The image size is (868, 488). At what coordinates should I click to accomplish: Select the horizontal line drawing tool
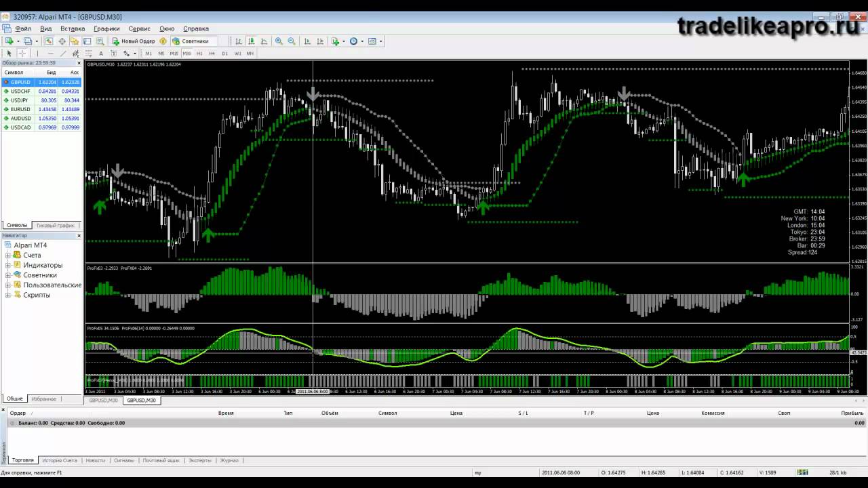pos(50,54)
